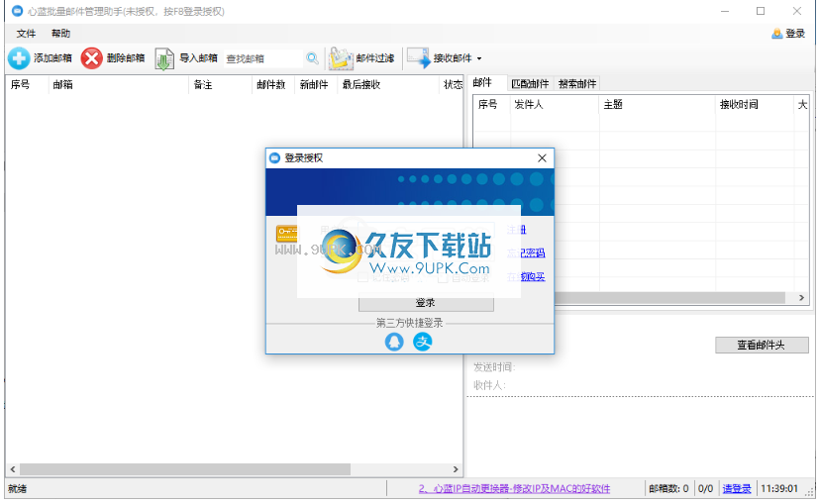
Task: Click the 删除邮箱 toolbar label
Action: [x=126, y=58]
